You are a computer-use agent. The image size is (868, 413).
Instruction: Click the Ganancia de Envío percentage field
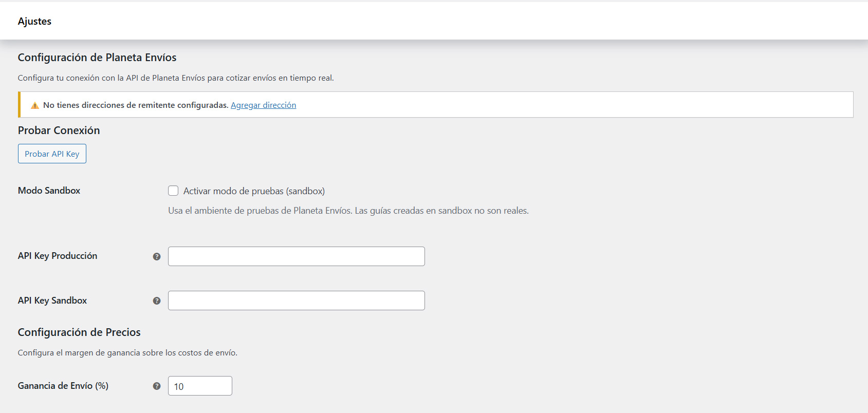[200, 386]
